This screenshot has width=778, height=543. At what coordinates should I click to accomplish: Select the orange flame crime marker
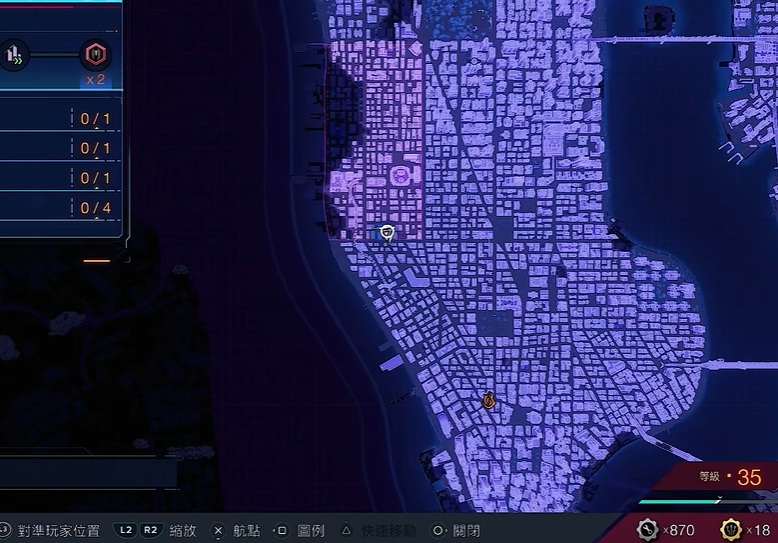[x=489, y=400]
